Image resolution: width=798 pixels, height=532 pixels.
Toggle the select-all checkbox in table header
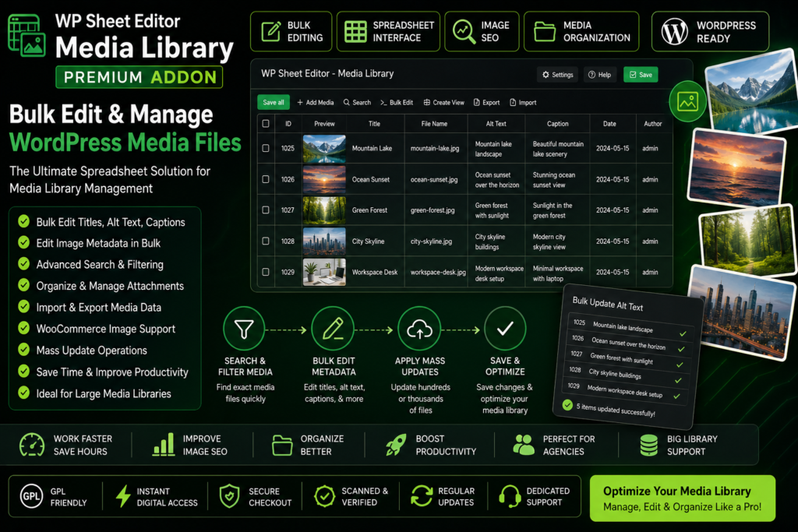click(266, 124)
